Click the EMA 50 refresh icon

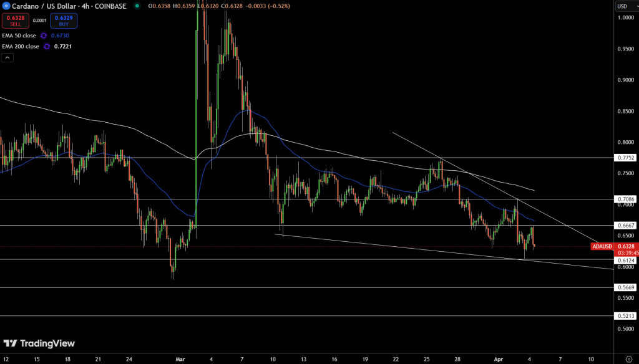coord(44,36)
